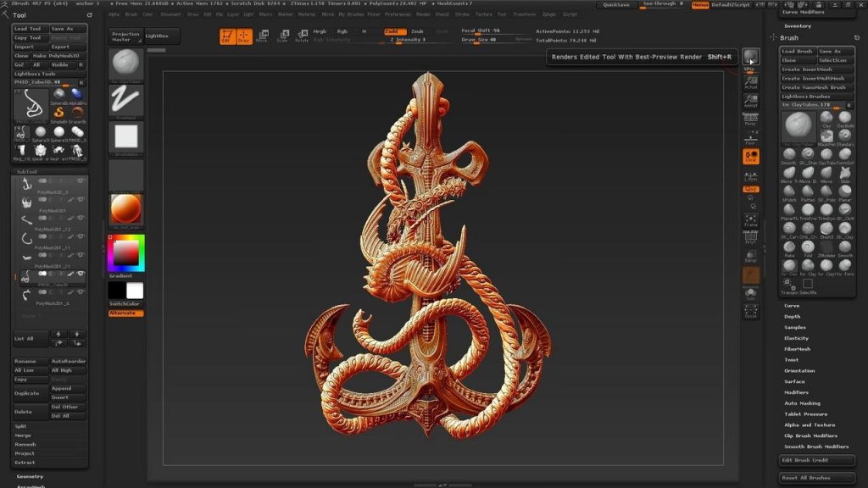Toggle visibility of PolyMesh3D1 subtool

click(x=81, y=199)
